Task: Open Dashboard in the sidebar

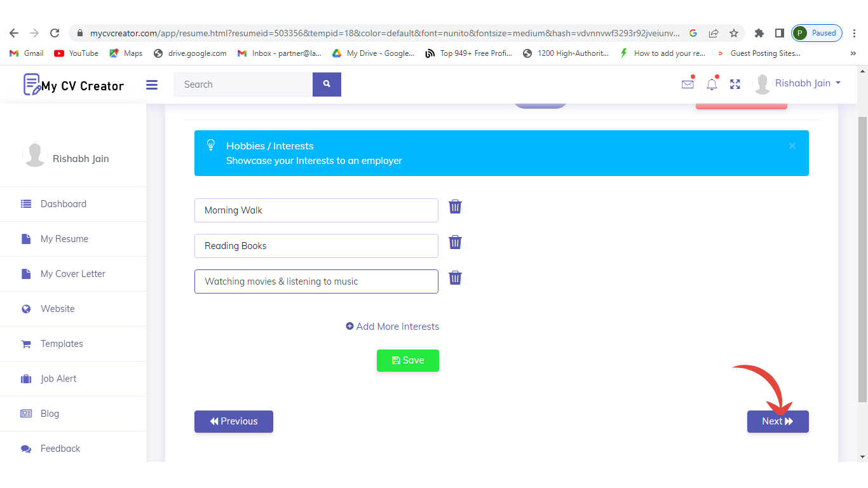Action: click(x=64, y=204)
